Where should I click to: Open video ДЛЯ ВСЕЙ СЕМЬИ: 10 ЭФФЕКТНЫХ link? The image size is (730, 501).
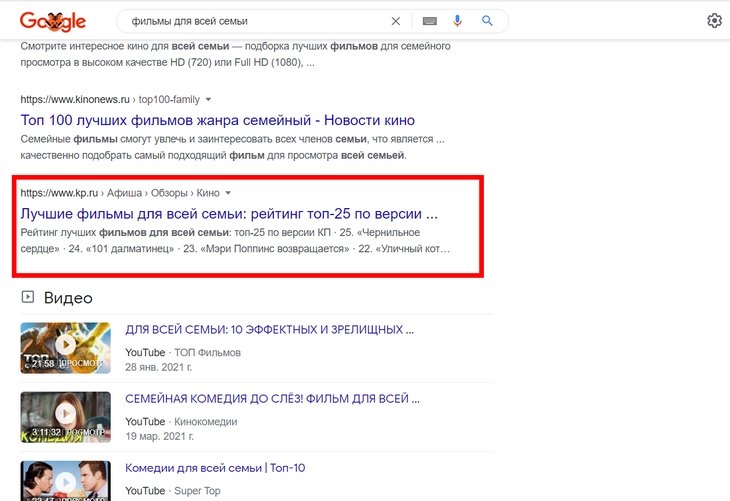pyautogui.click(x=269, y=330)
